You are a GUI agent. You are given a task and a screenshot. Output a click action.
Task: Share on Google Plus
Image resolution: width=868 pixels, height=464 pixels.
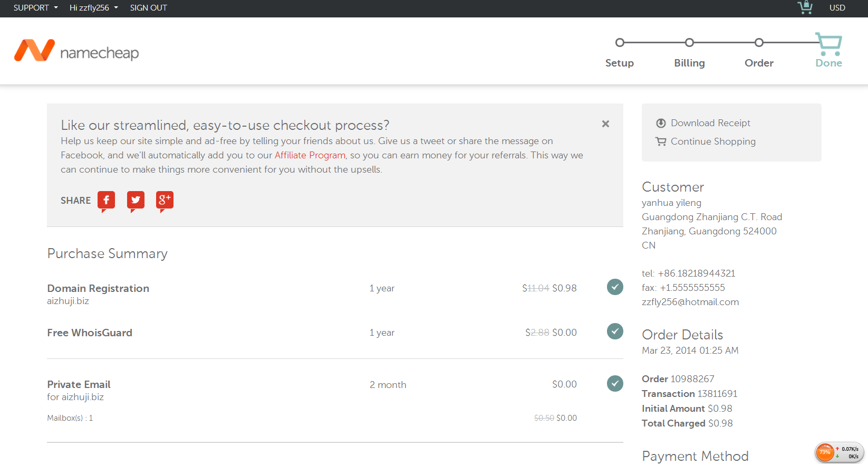(165, 201)
